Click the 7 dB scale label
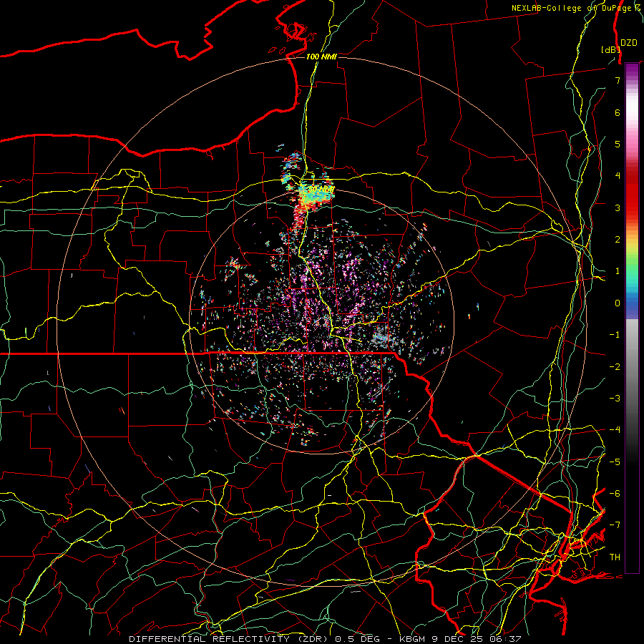The image size is (644, 644). (x=618, y=80)
